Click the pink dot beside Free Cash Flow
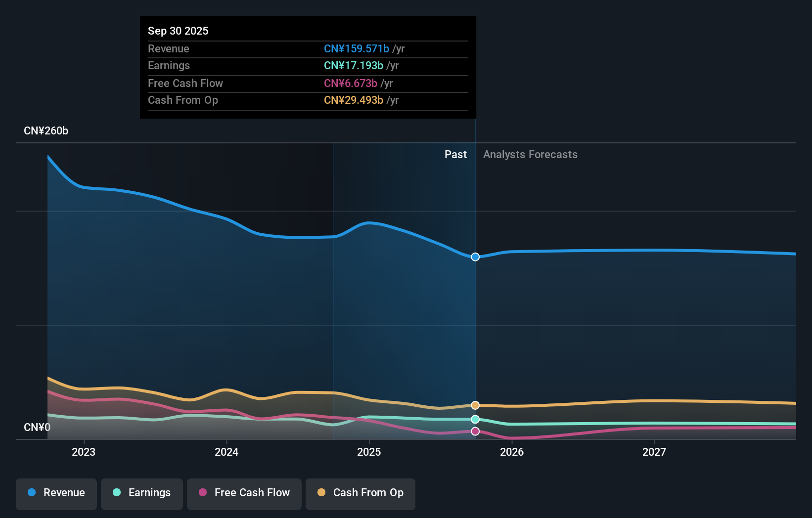The width and height of the screenshot is (812, 518). [203, 493]
